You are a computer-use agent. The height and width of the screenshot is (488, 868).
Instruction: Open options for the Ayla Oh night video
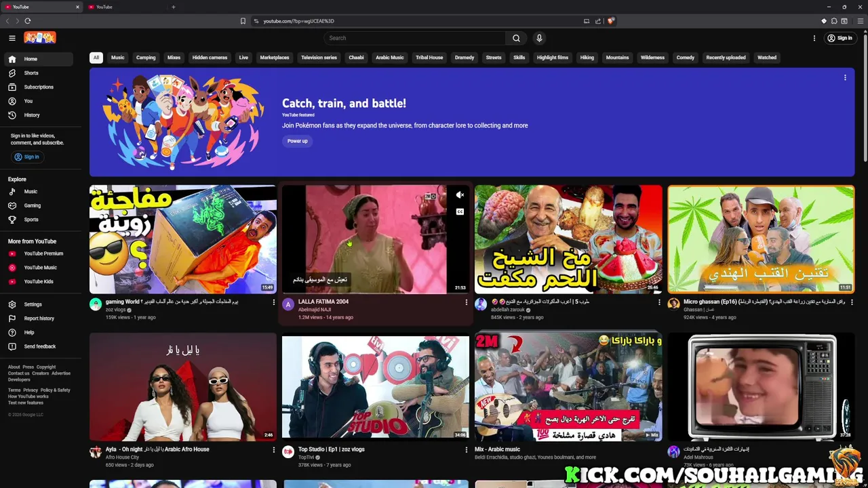pos(273,450)
